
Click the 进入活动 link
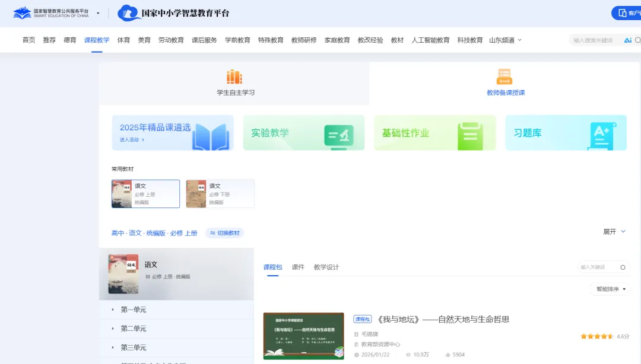point(132,140)
